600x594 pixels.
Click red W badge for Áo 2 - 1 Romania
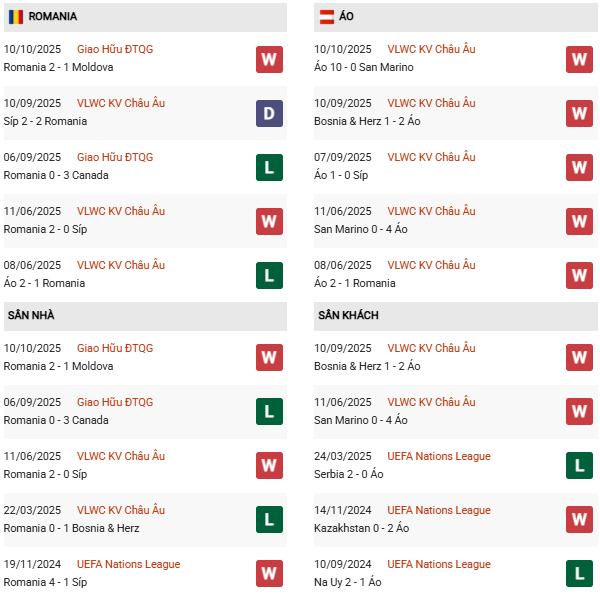(x=579, y=275)
